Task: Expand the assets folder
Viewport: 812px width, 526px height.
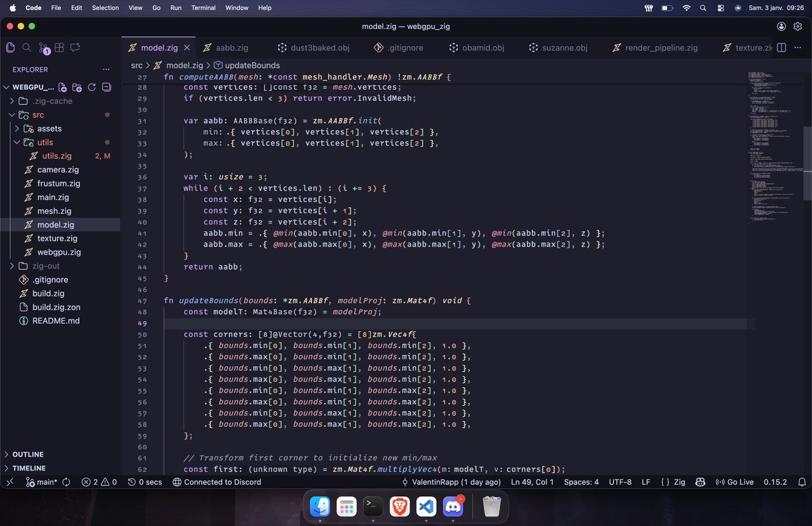Action: pos(17,129)
